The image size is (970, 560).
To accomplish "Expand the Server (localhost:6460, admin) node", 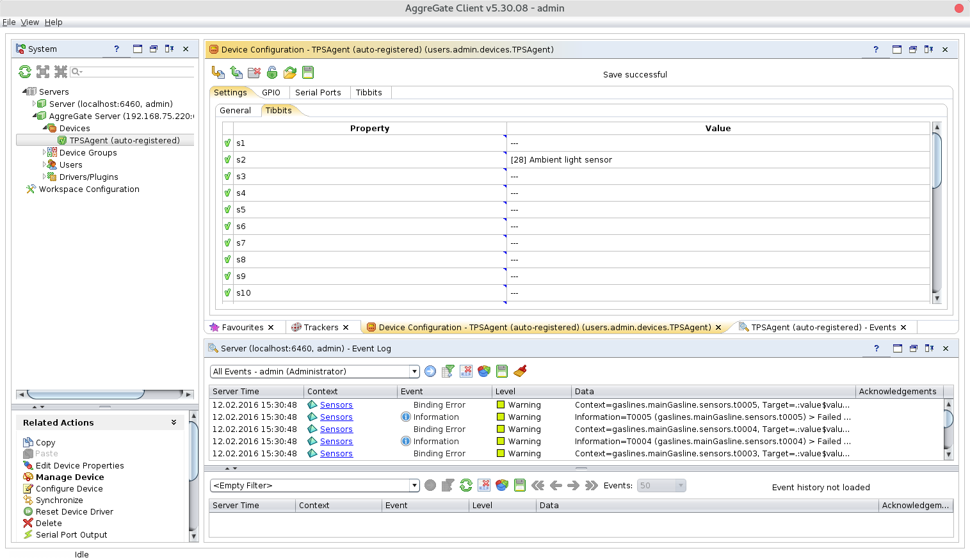I will tap(35, 104).
